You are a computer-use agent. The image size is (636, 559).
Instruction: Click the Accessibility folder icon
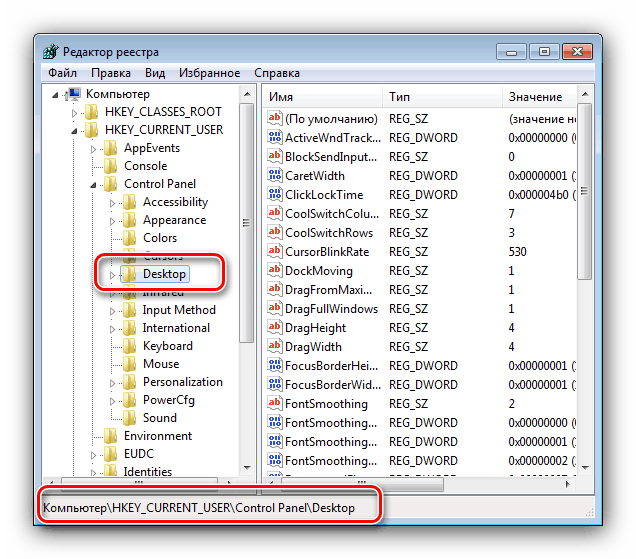pos(129,202)
